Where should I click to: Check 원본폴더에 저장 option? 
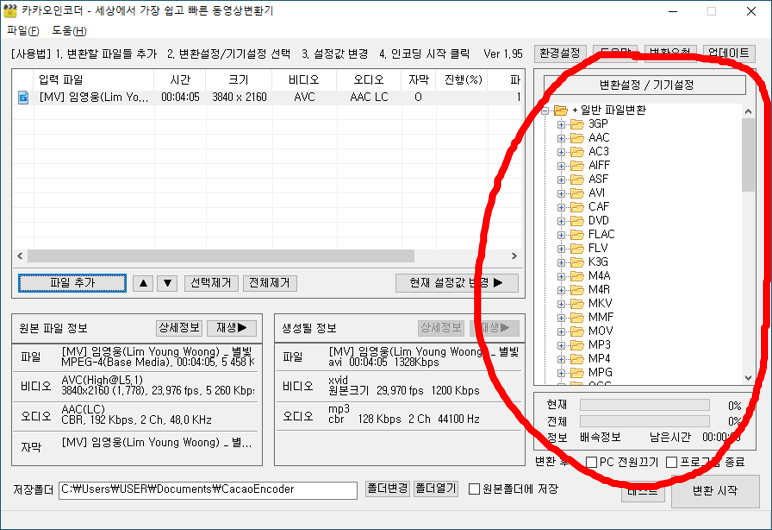[474, 489]
